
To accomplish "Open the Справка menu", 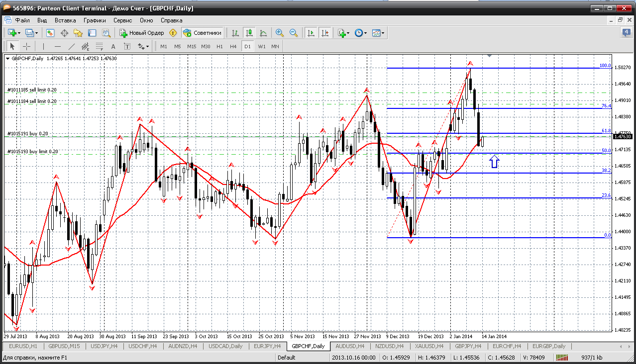I will coord(172,20).
